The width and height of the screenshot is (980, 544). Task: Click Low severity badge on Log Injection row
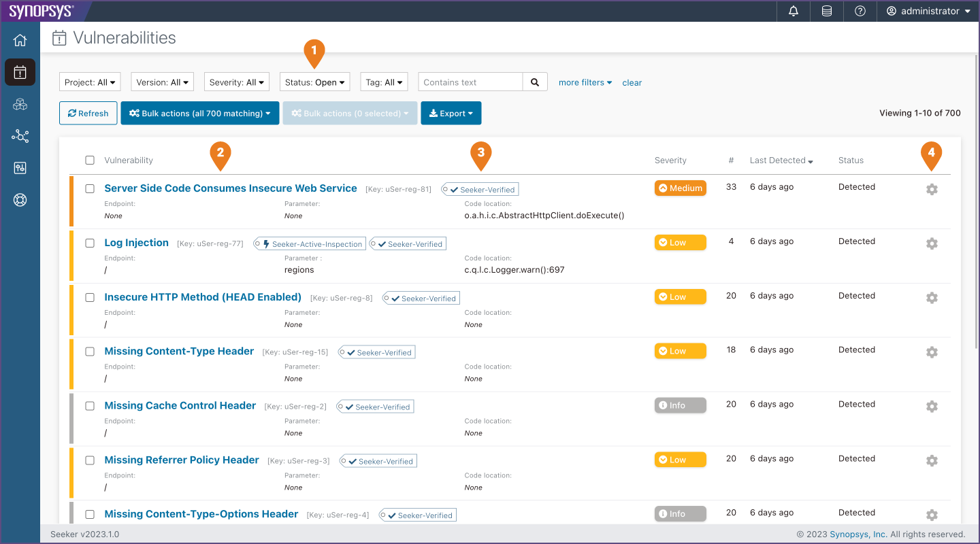pos(680,242)
